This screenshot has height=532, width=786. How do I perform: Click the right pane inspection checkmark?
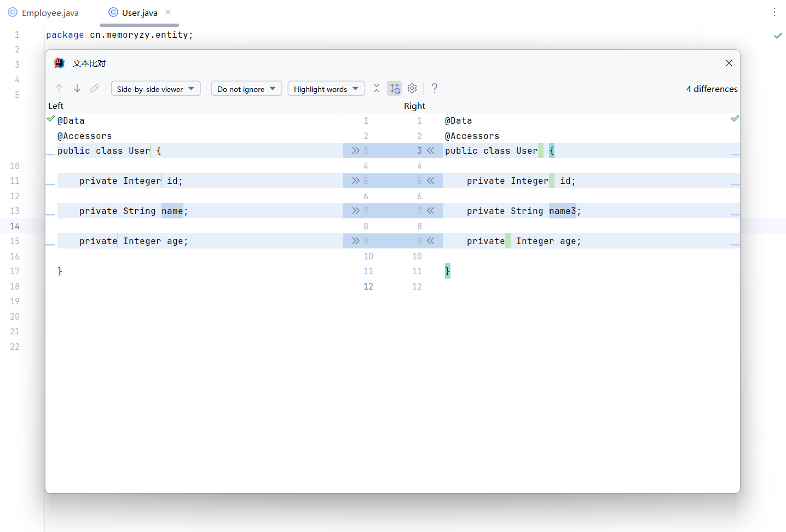coord(735,119)
